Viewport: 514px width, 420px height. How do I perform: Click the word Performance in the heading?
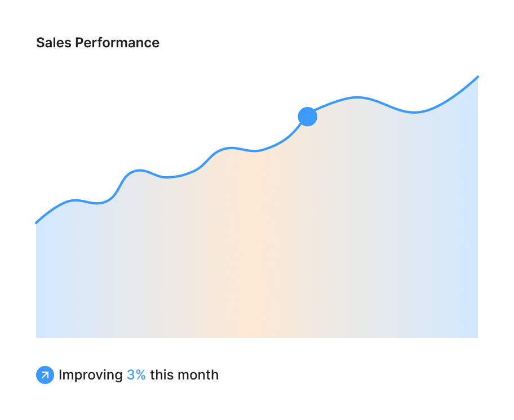coord(117,43)
